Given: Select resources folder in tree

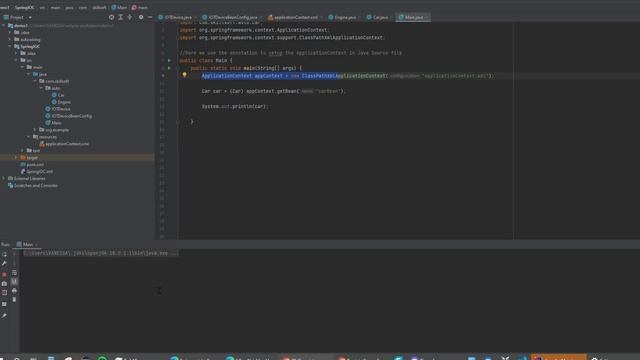Looking at the screenshot, I should pyautogui.click(x=48, y=137).
